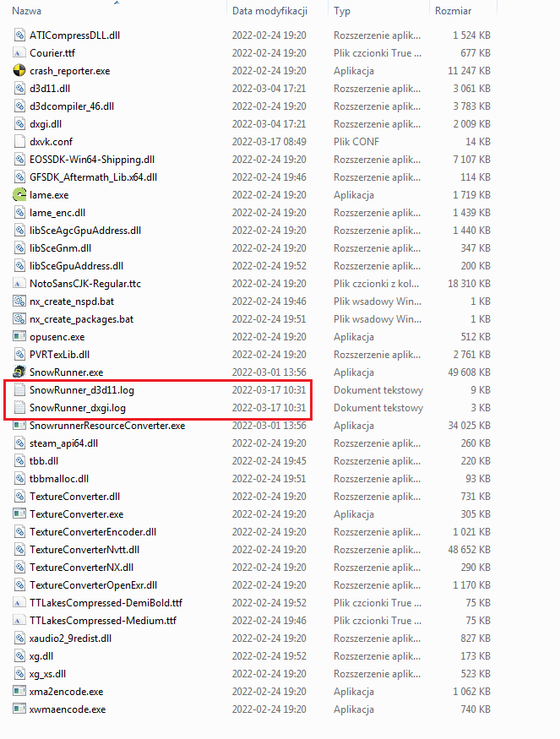Screen dimensions: 560x739
Task: Click the tbb.dll file icon
Action: coord(19,460)
